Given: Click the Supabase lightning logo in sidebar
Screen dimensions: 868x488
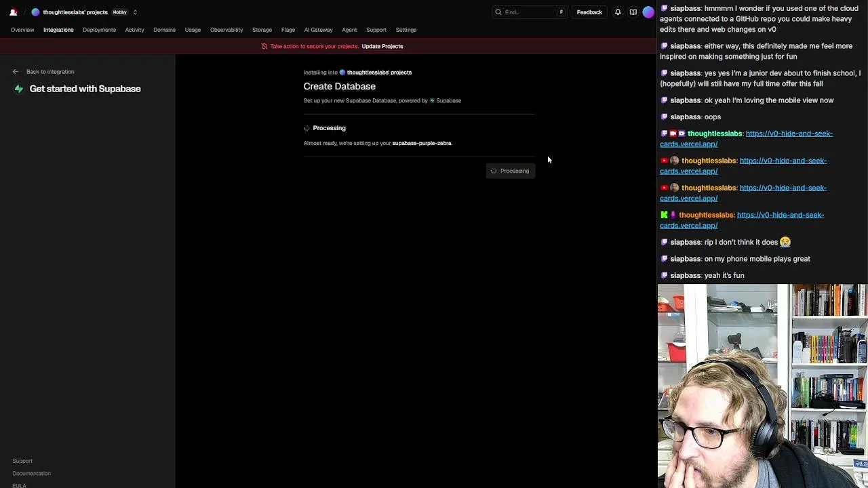Looking at the screenshot, I should [18, 89].
